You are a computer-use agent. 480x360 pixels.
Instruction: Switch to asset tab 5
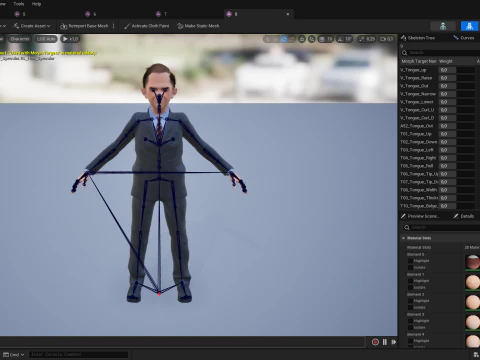[20, 14]
